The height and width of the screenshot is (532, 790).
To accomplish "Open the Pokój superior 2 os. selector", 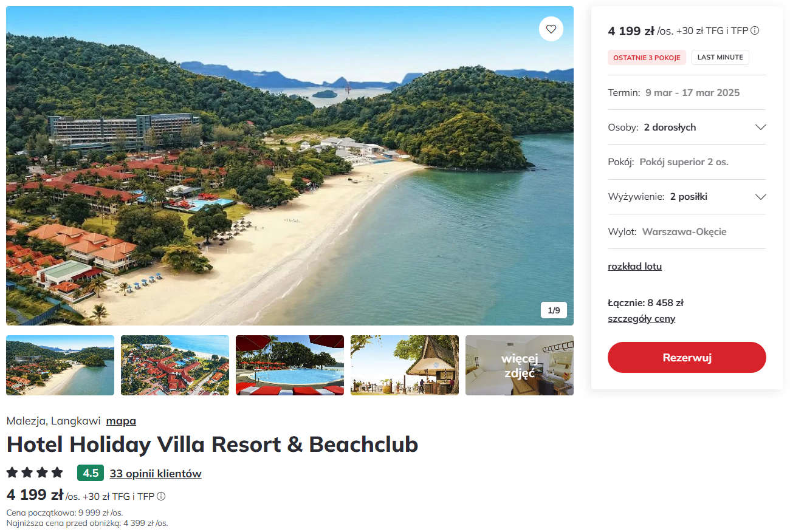I will [x=687, y=162].
